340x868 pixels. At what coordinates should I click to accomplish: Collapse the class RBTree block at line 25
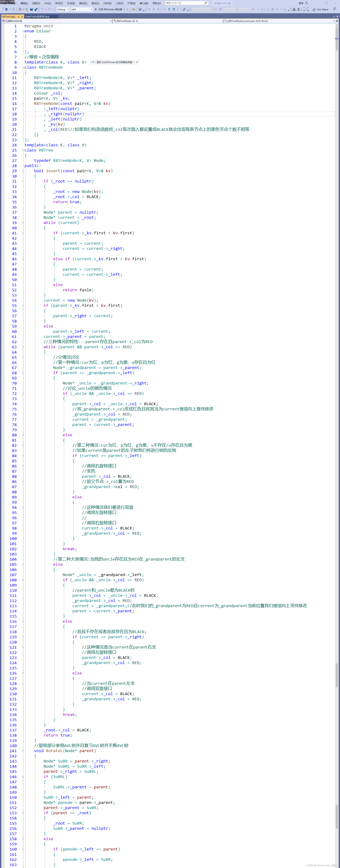point(23,150)
